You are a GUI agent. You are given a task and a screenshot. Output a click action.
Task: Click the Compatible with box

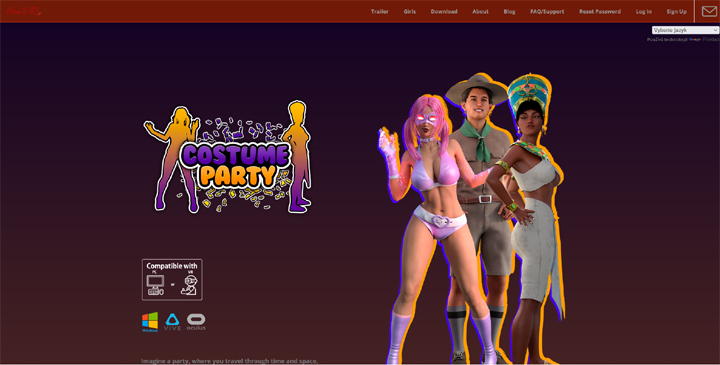172,280
